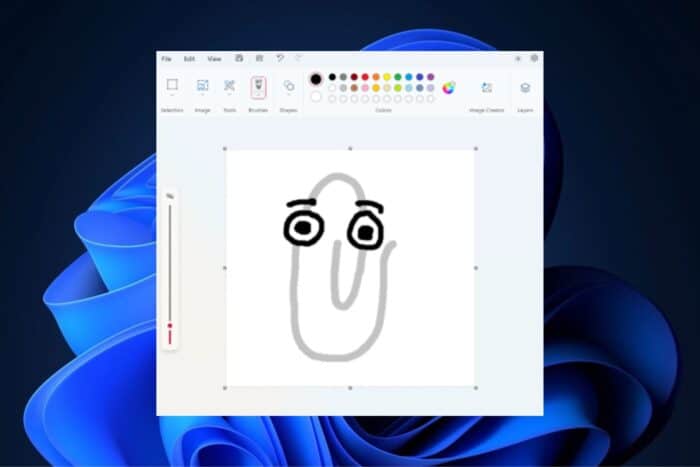Pick the bright red palette swatch
This screenshot has height=467, width=700.
[x=365, y=77]
